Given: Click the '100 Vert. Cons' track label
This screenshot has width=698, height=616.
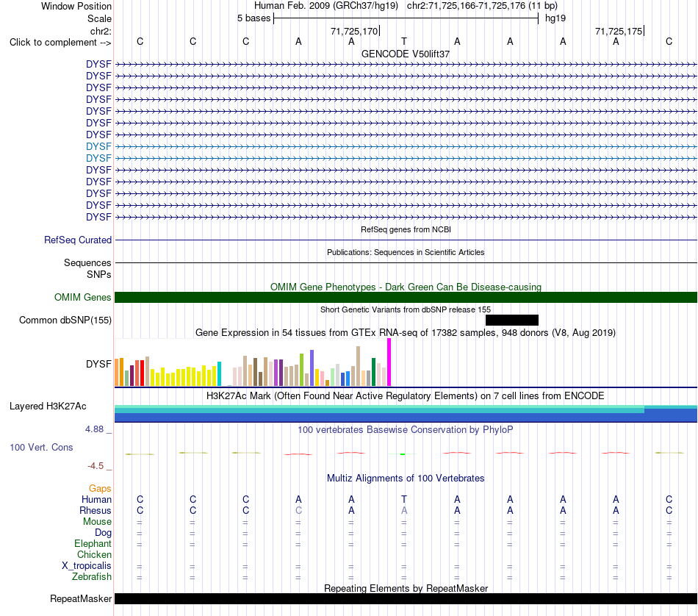Looking at the screenshot, I should pos(41,447).
